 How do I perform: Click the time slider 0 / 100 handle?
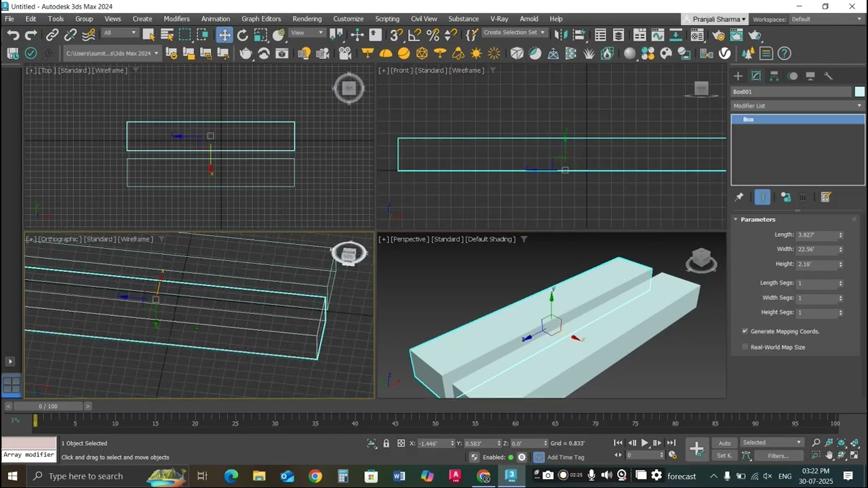(48, 406)
